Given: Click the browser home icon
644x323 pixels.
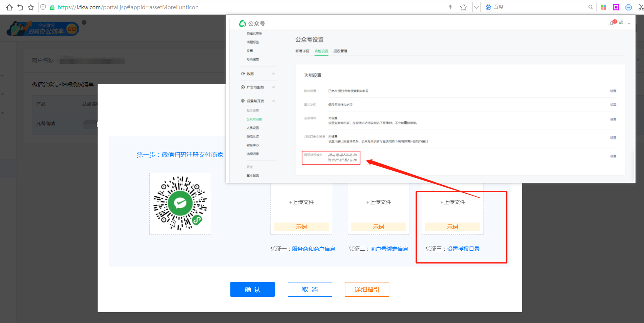Looking at the screenshot, I should [x=9, y=7].
